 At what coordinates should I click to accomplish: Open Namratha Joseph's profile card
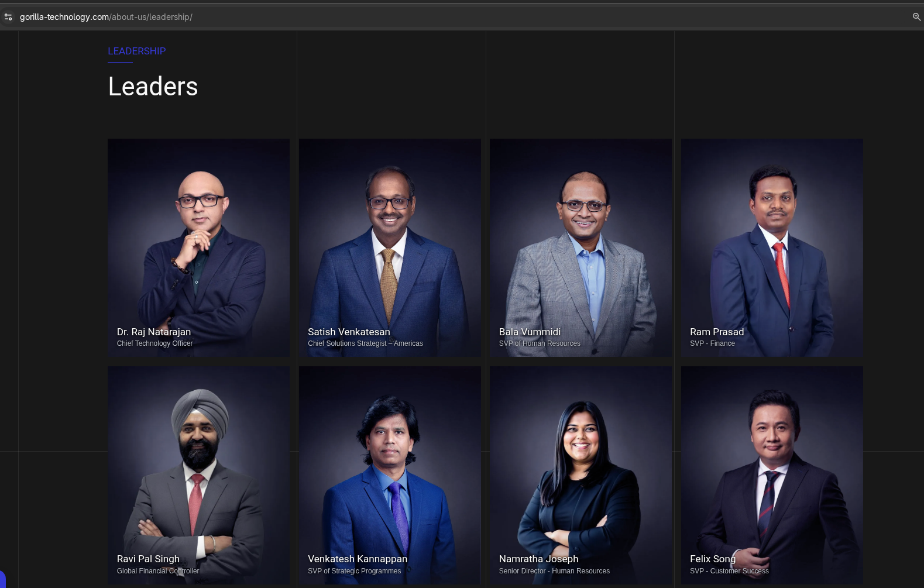(580, 475)
